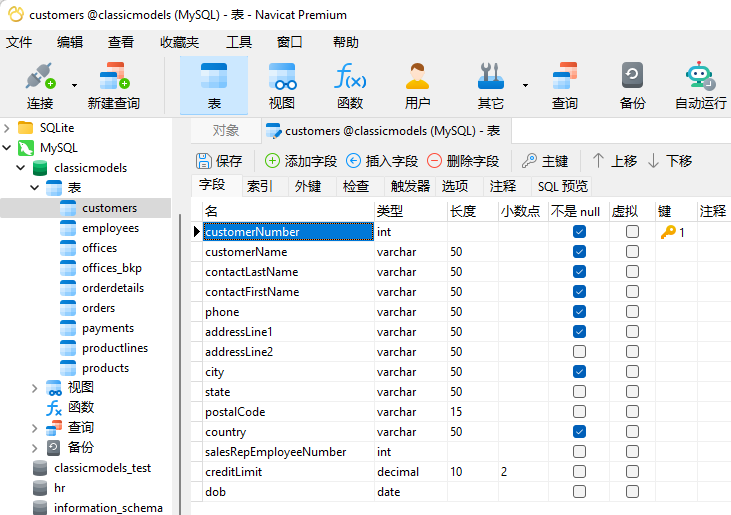Screen dimensions: 731x515
Task: Open the Automation (自动运行) robot icon
Action: pyautogui.click(x=700, y=76)
